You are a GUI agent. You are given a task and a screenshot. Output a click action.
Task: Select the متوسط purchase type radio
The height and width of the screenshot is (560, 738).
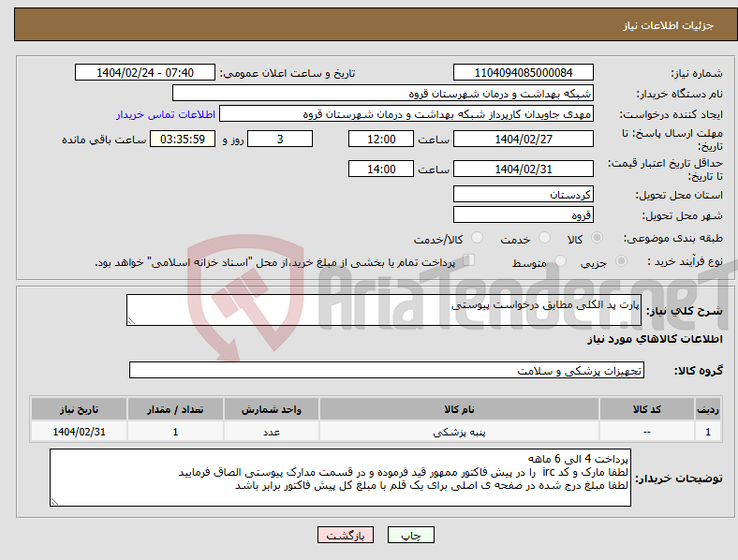coord(561,260)
